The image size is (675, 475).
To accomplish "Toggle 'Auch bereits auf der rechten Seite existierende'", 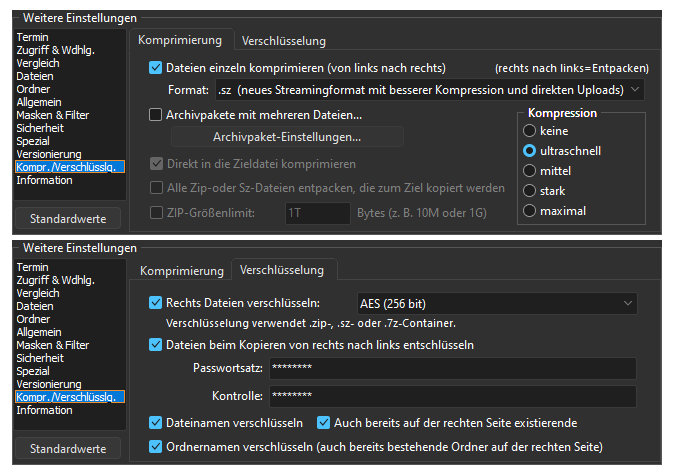I will (x=324, y=423).
